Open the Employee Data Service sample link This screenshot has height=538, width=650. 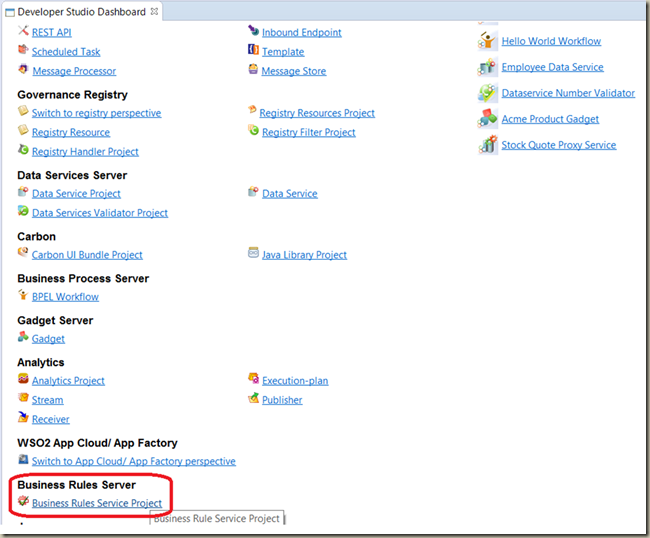(553, 67)
